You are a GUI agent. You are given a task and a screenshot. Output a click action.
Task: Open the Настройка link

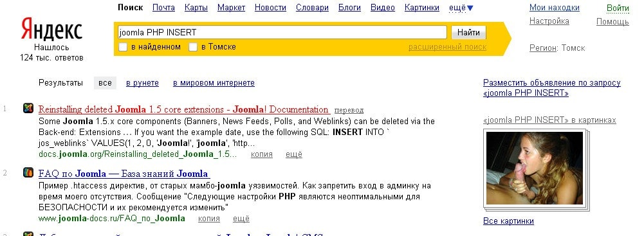point(549,21)
